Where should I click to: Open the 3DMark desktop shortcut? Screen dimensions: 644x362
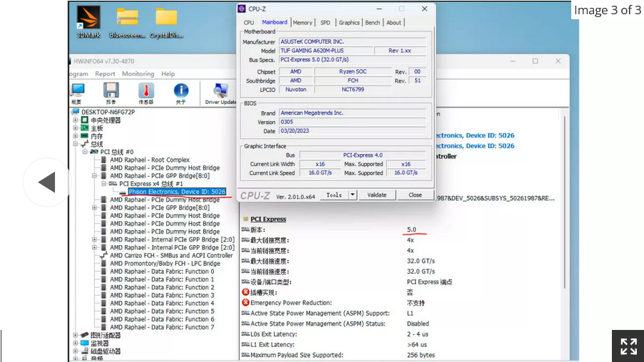point(88,22)
